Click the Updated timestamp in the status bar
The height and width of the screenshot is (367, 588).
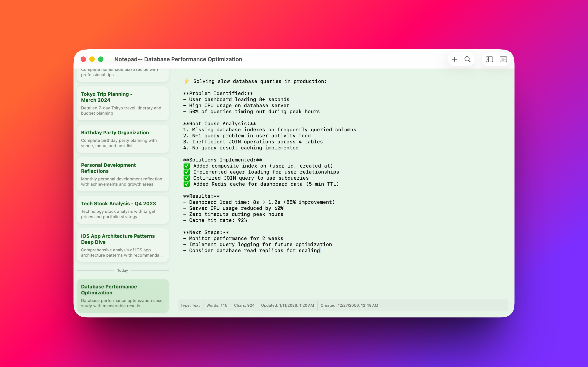pos(287,305)
